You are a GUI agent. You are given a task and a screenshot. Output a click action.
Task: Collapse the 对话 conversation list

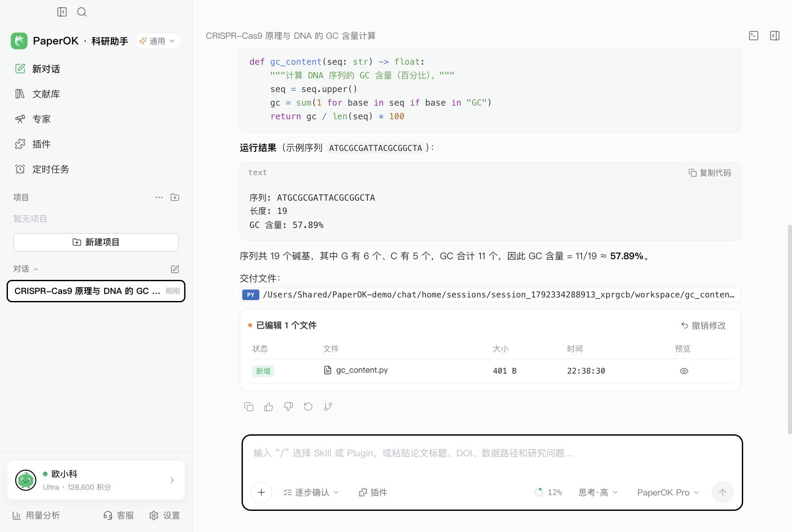tap(26, 269)
